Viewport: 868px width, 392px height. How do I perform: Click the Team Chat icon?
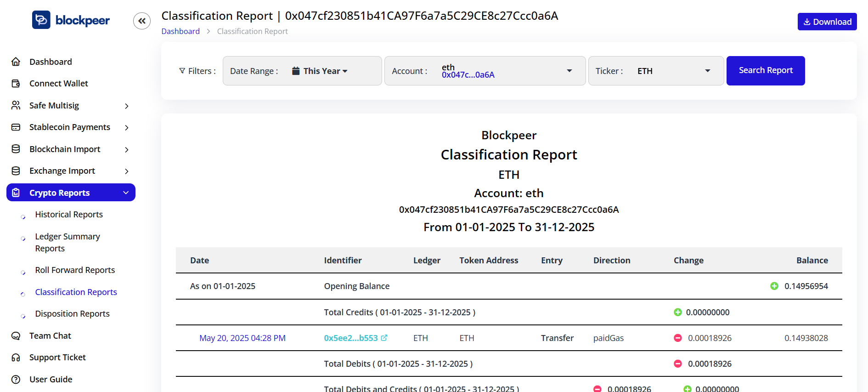click(16, 336)
